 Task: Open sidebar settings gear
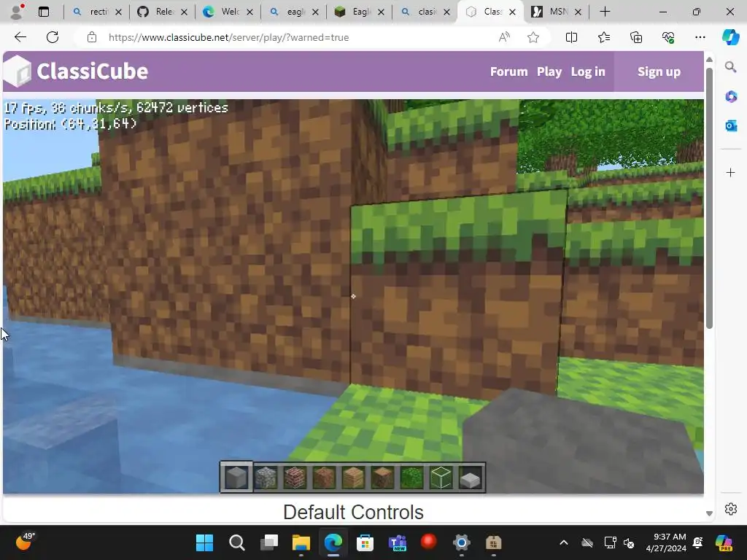[x=731, y=509]
